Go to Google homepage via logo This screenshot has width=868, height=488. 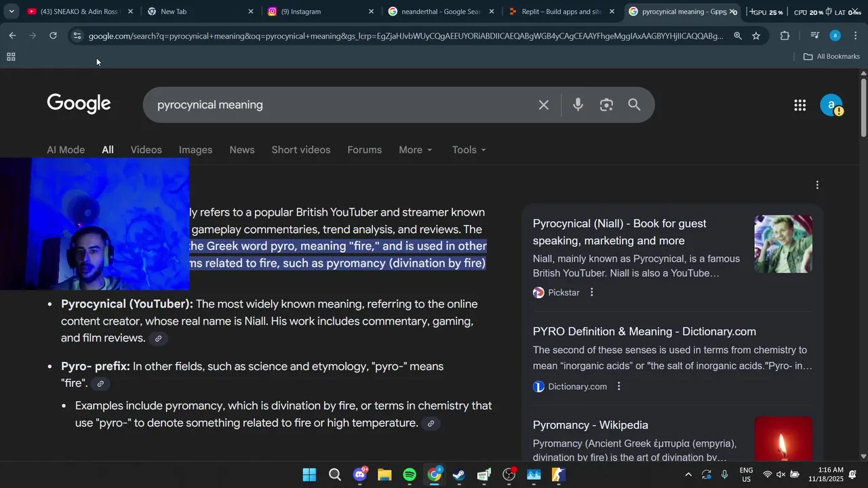[79, 104]
